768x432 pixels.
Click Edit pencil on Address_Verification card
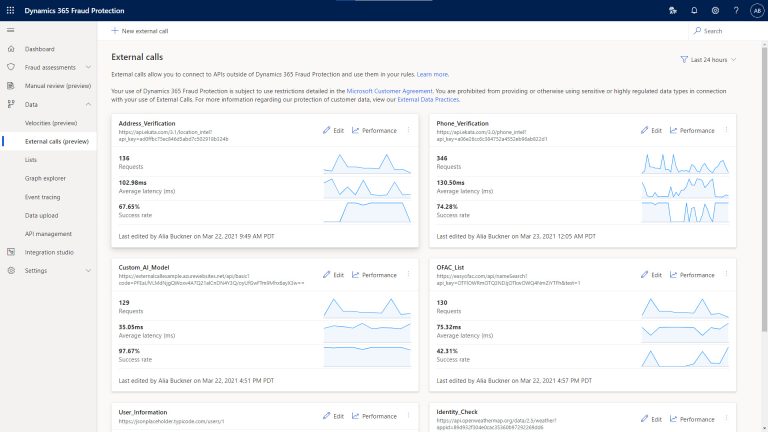pyautogui.click(x=327, y=130)
